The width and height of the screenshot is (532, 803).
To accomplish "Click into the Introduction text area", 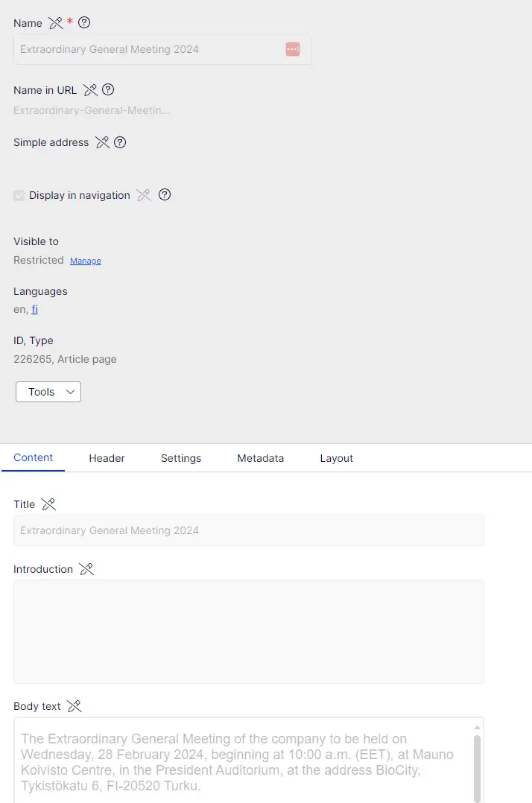I will pos(249,631).
